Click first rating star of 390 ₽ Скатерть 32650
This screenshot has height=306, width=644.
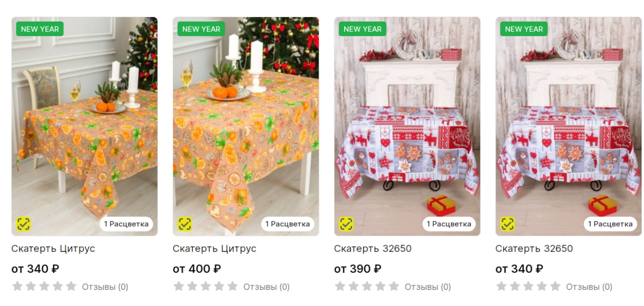(x=340, y=286)
